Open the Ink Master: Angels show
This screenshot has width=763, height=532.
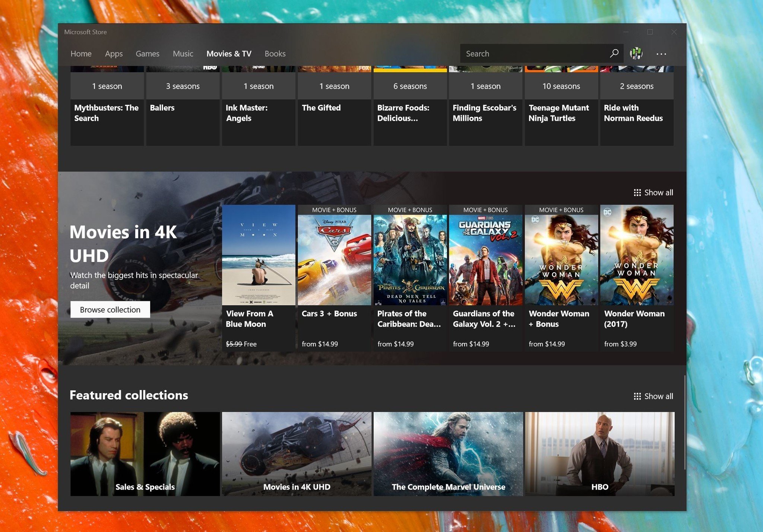pyautogui.click(x=247, y=113)
